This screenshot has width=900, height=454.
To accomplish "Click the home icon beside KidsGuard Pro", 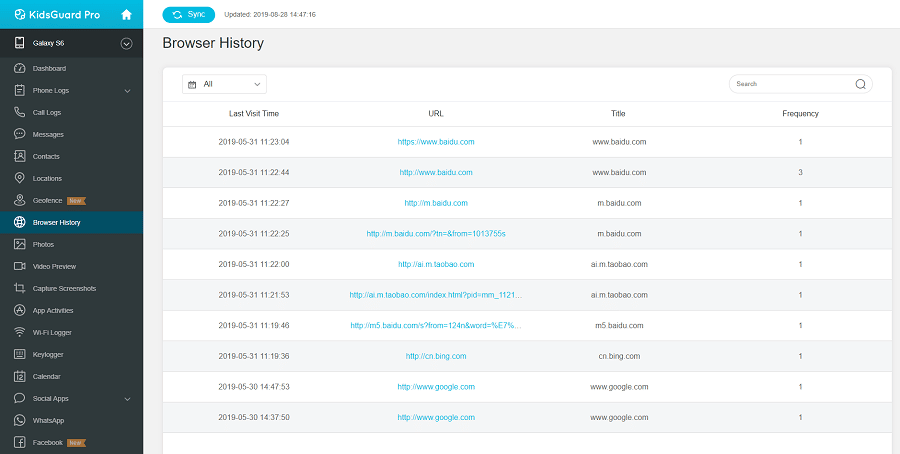I will coord(126,15).
